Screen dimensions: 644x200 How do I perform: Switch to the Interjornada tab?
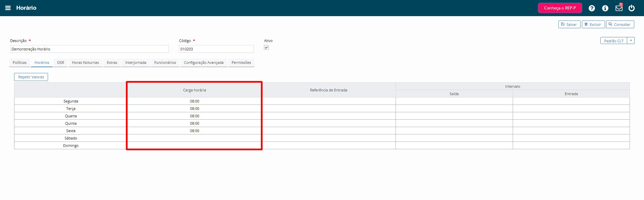(x=136, y=63)
